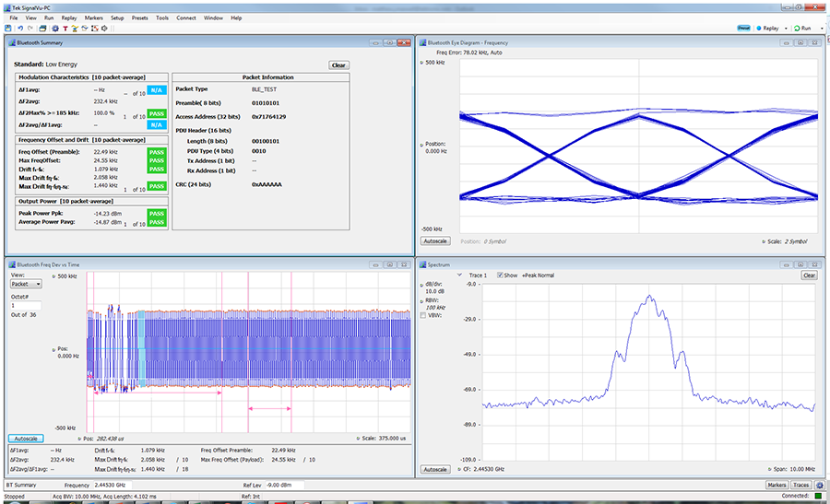Expand the Trace 1 selector chevron
830x504 pixels.
pos(461,275)
